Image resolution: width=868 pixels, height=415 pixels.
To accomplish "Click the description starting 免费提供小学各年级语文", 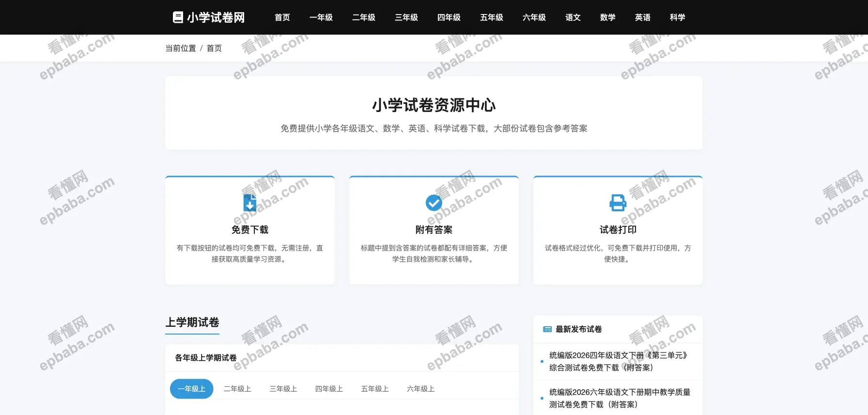I will (x=434, y=128).
